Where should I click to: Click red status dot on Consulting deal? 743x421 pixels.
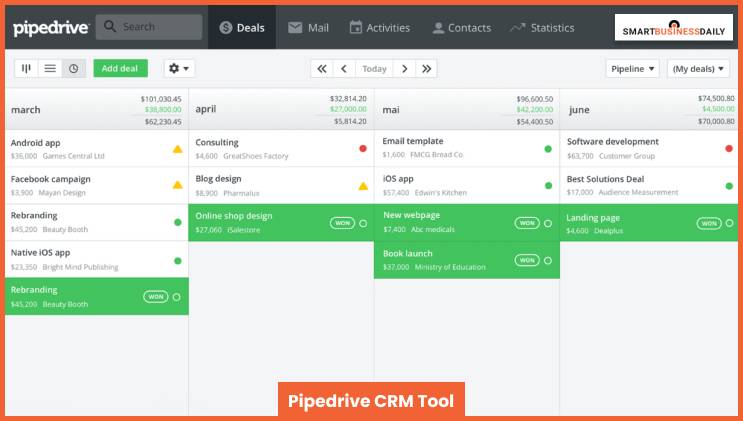pyautogui.click(x=363, y=148)
